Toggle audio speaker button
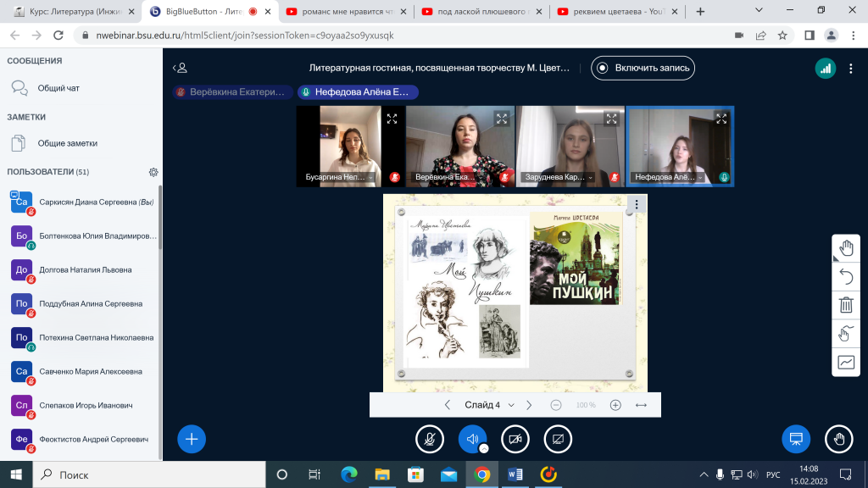 pyautogui.click(x=472, y=440)
